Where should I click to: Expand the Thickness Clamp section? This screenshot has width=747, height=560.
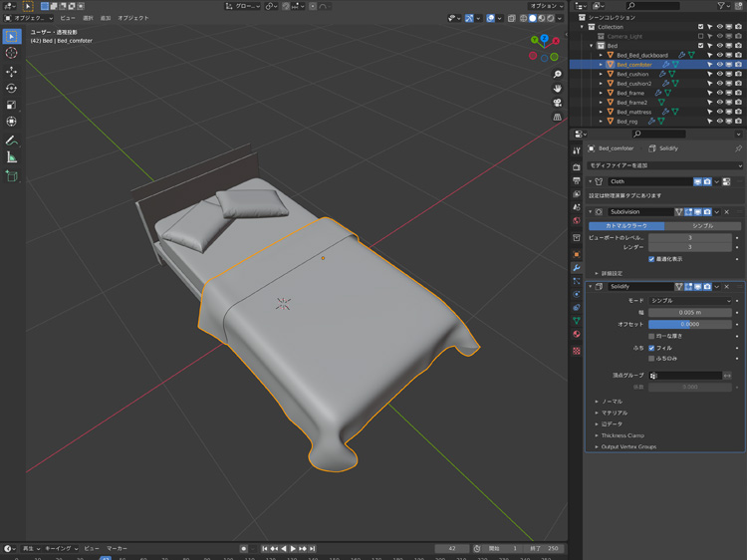click(x=622, y=435)
